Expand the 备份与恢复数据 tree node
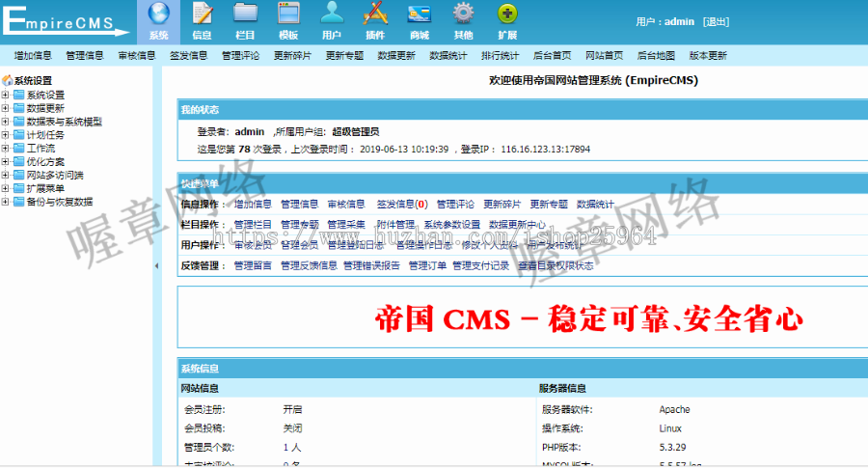The image size is (868, 468). [5, 202]
